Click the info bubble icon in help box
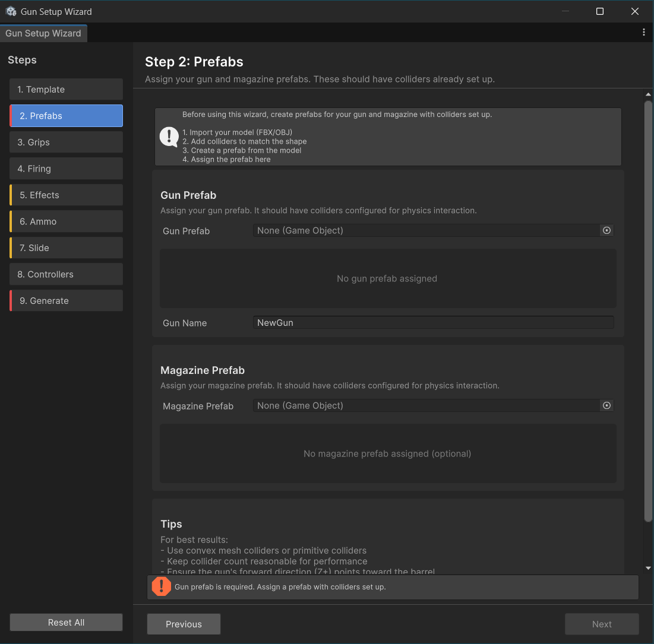 click(x=169, y=137)
